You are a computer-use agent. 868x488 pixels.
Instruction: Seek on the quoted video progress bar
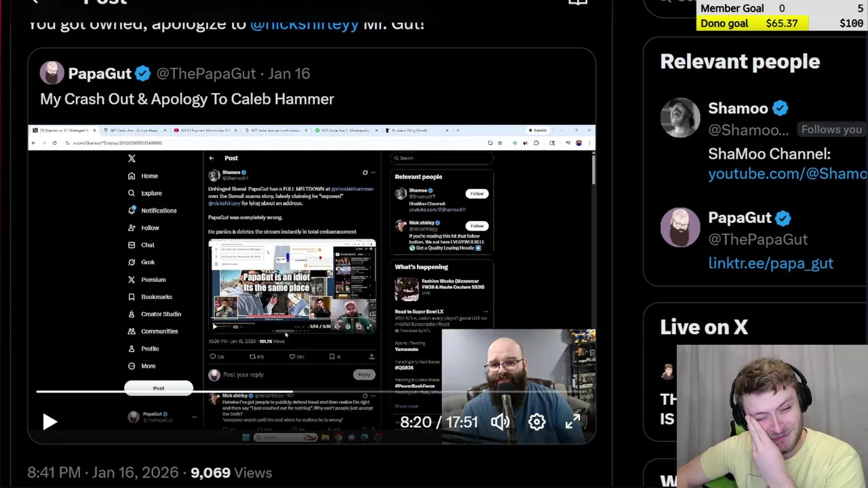pyautogui.click(x=312, y=392)
